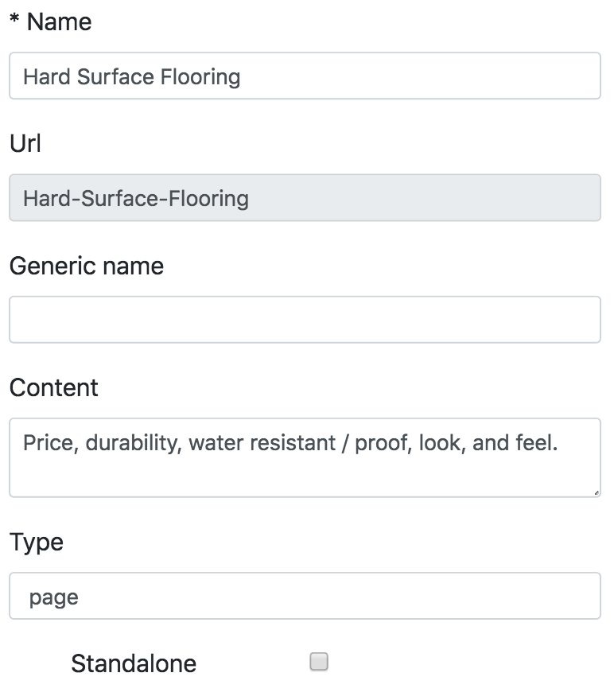614x700 pixels.
Task: Open the Type dropdown showing 'page'
Action: tap(306, 597)
